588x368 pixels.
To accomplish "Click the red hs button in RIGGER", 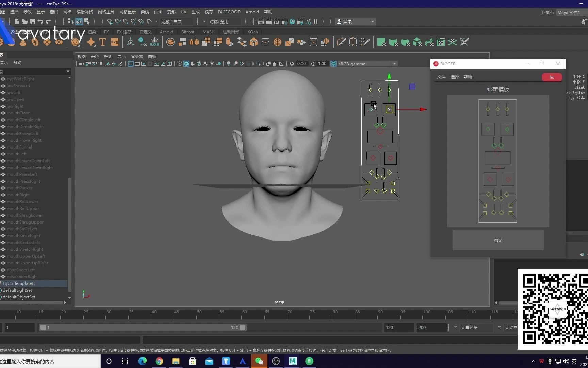I will (x=552, y=77).
